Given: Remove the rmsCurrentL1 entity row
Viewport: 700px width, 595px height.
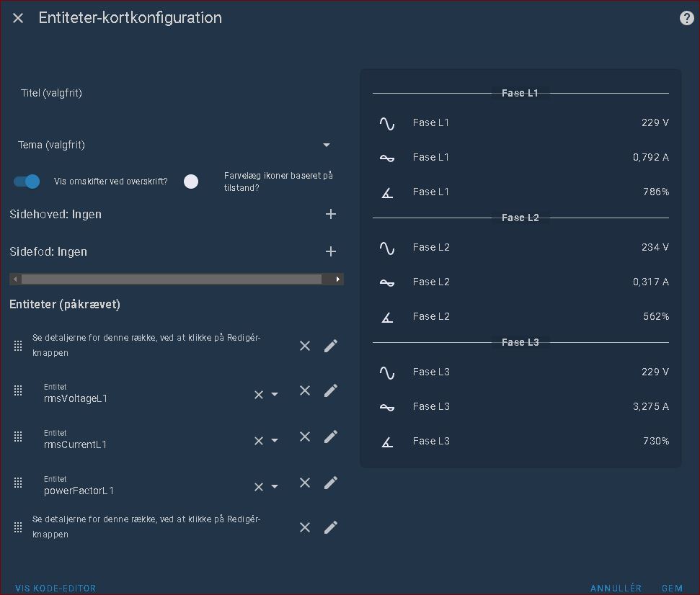Looking at the screenshot, I should tap(305, 437).
